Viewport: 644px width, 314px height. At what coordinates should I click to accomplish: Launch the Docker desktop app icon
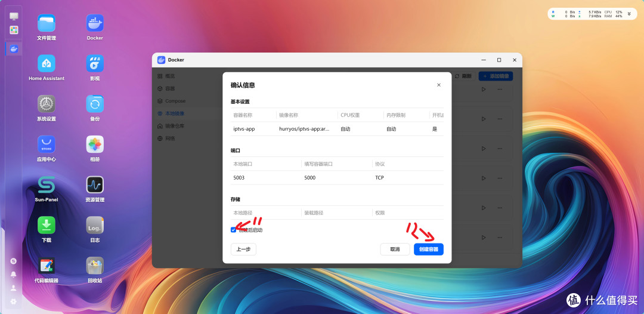coord(95,23)
